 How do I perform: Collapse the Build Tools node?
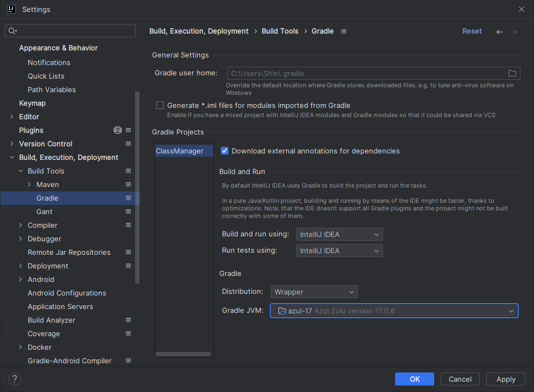(21, 171)
